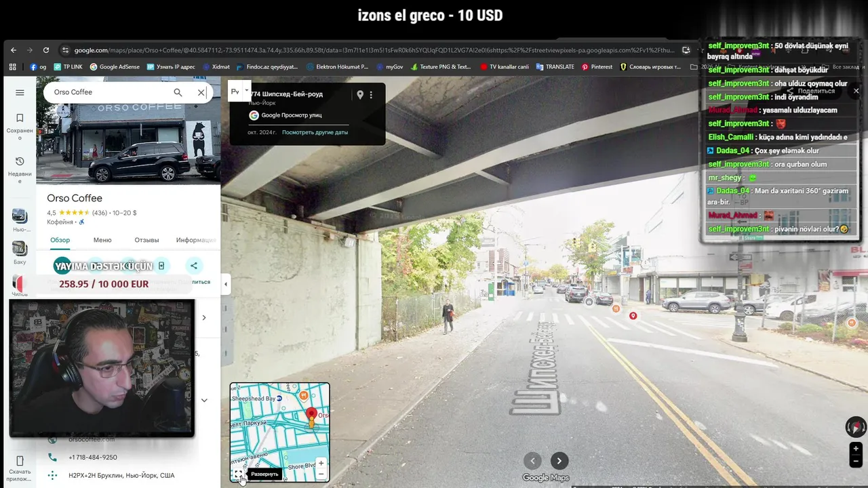Click location pin icon in Street View card

(x=360, y=95)
